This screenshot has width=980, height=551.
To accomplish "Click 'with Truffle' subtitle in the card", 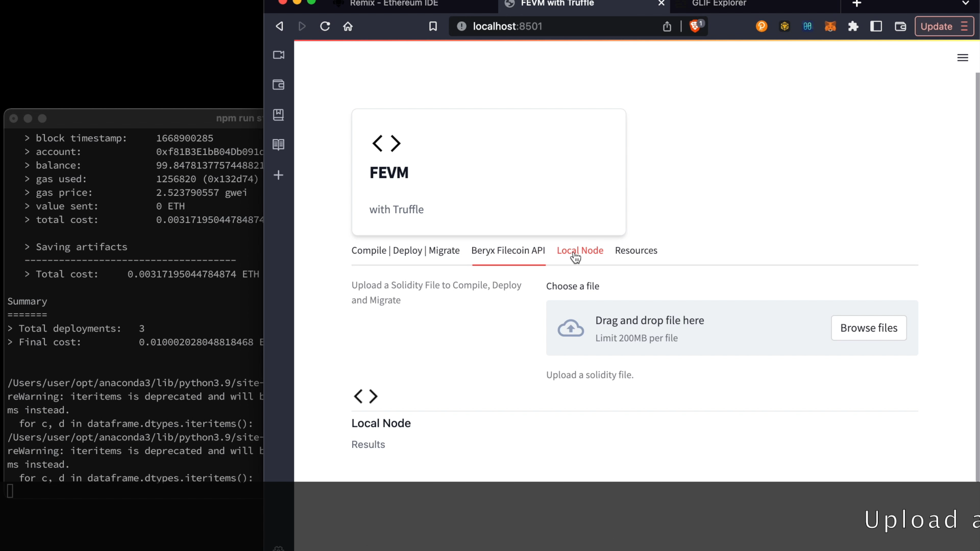I will click(397, 210).
